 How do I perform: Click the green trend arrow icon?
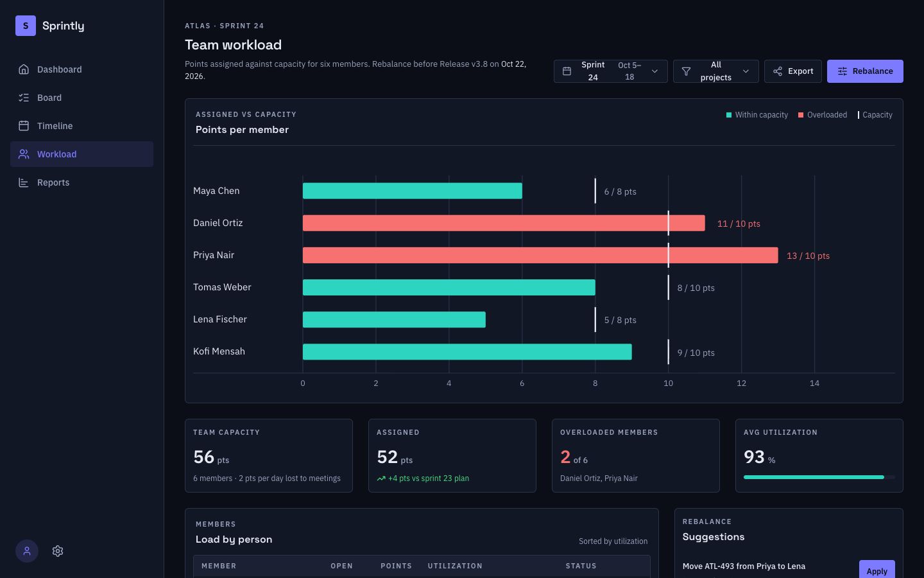[381, 478]
